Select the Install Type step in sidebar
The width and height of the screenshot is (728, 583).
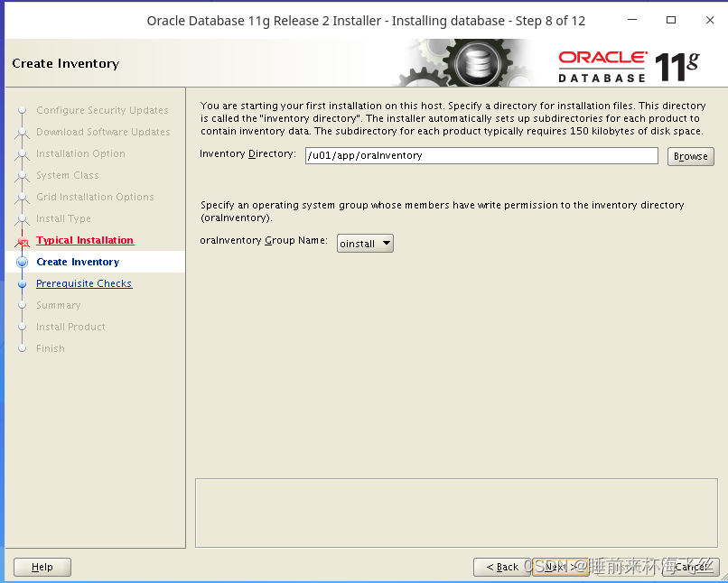coord(63,218)
